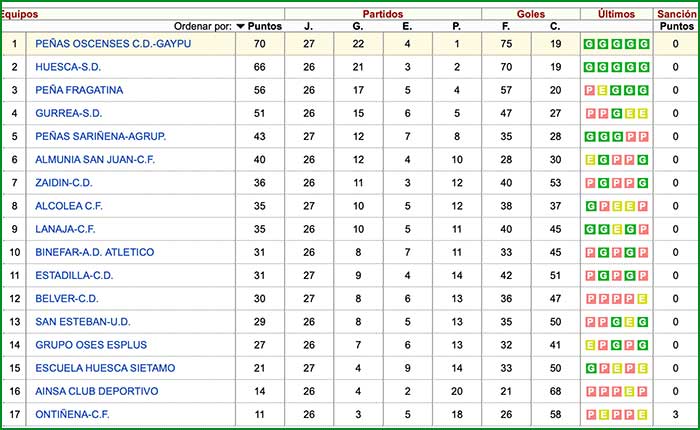700x430 pixels.
Task: Select the Goles header group
Action: point(530,13)
